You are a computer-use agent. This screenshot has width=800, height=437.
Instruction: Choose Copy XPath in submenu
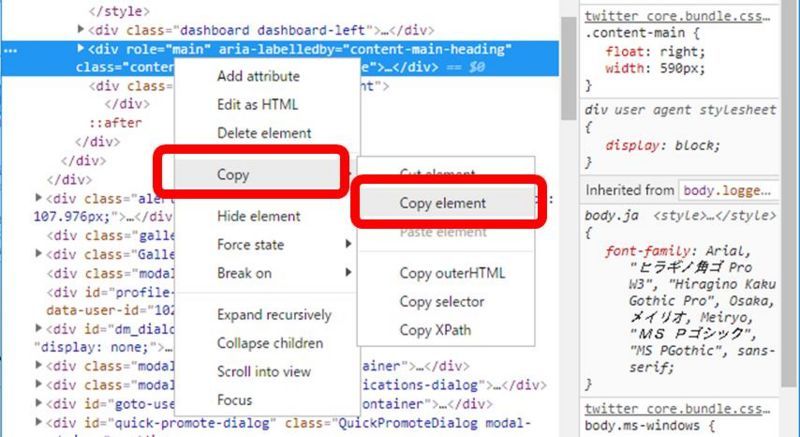[x=435, y=330]
